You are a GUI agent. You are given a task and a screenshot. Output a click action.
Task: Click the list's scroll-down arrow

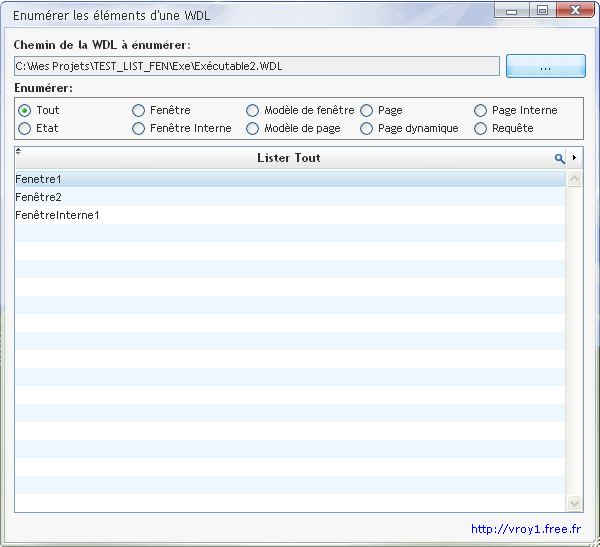[575, 503]
